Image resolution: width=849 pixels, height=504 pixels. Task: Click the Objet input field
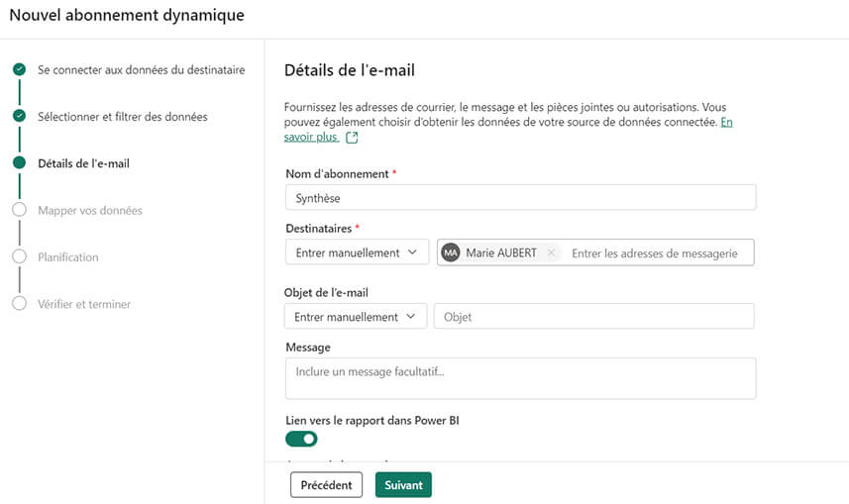[594, 316]
